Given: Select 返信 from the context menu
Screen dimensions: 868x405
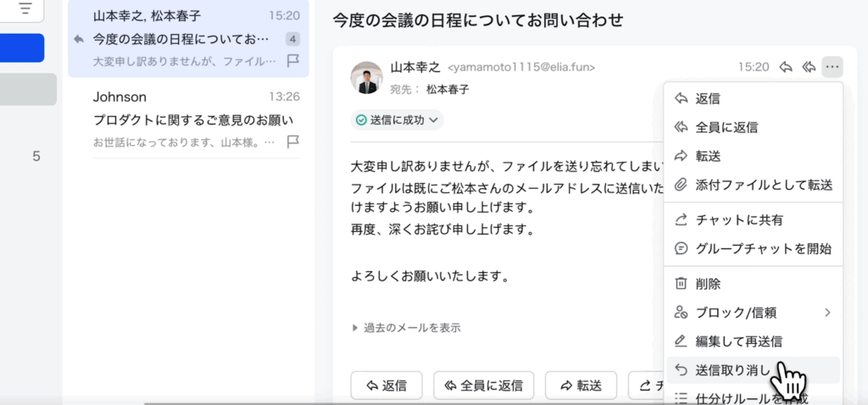Looking at the screenshot, I should [708, 98].
